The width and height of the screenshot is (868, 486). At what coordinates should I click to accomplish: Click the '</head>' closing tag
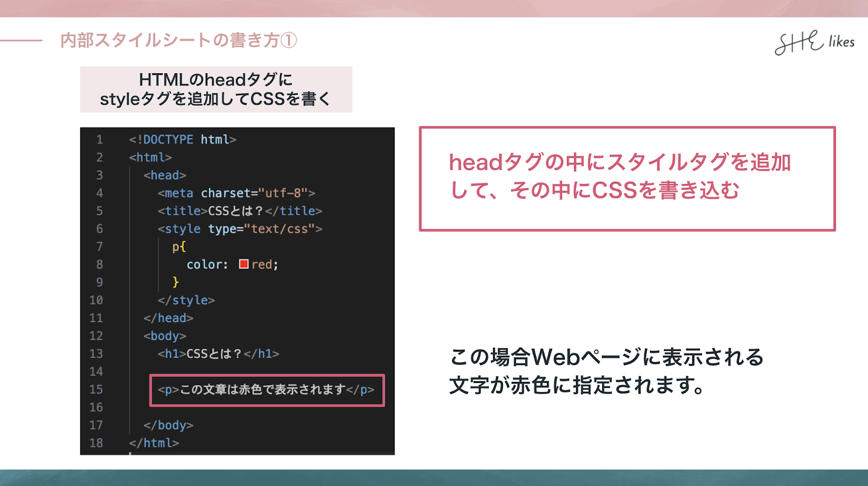[168, 318]
